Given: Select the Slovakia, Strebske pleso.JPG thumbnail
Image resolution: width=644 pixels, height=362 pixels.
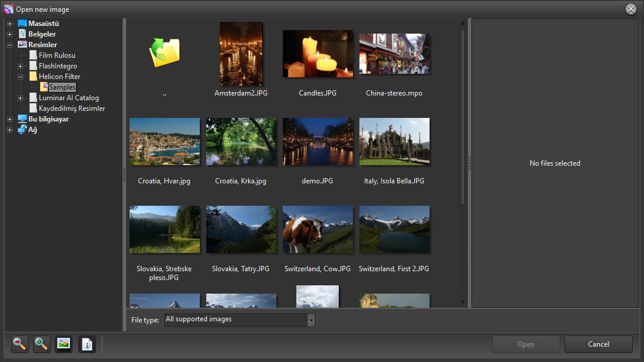Looking at the screenshot, I should click(x=164, y=230).
